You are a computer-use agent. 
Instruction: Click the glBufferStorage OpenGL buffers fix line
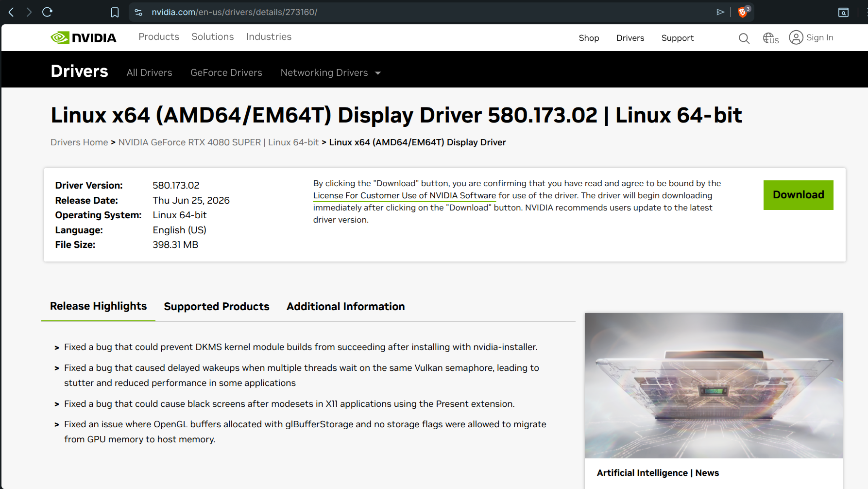point(305,432)
